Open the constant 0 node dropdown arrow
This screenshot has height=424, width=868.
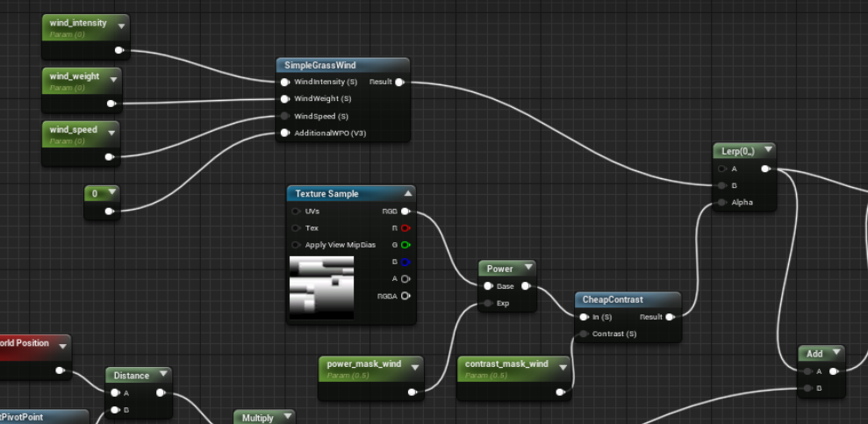pyautogui.click(x=111, y=192)
